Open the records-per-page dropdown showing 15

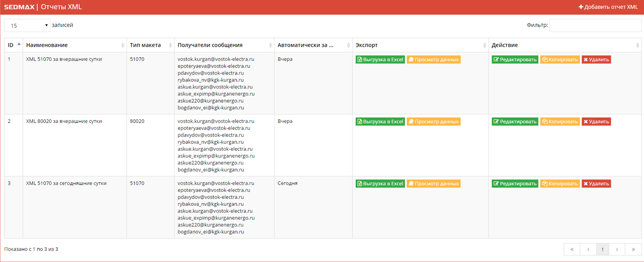(x=27, y=25)
